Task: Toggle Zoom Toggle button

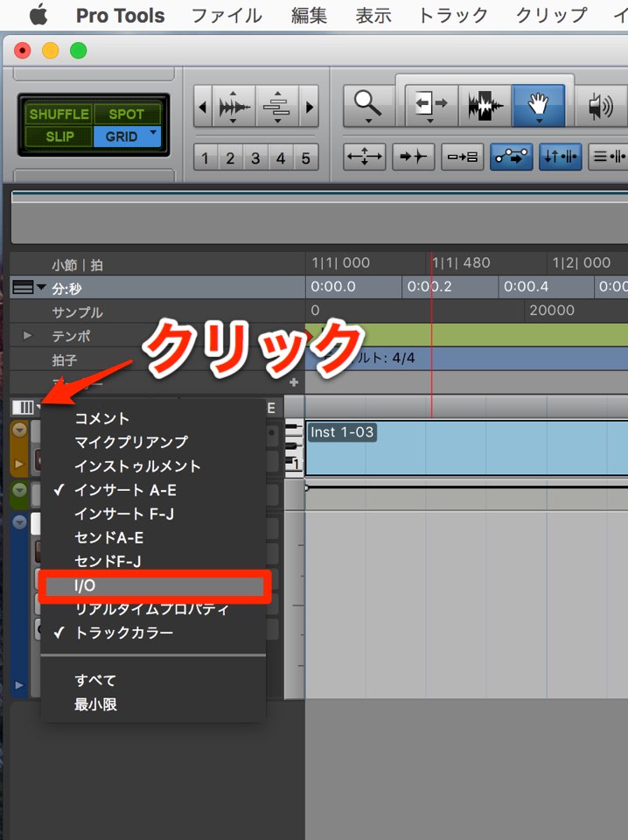Action: [364, 157]
